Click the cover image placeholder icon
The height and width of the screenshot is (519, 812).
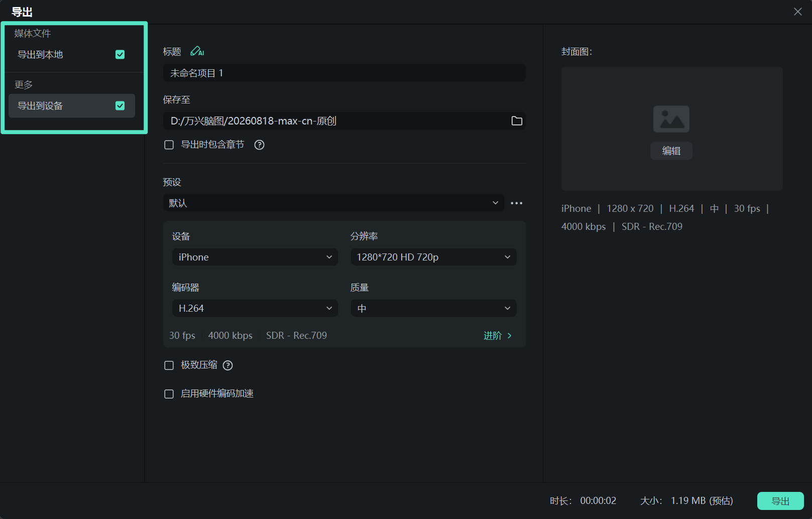[x=671, y=119]
